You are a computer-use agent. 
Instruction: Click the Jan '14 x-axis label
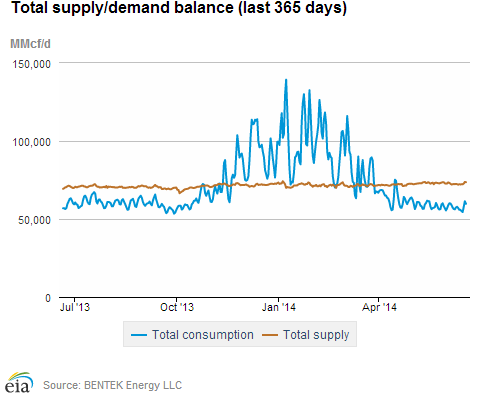[x=279, y=307]
